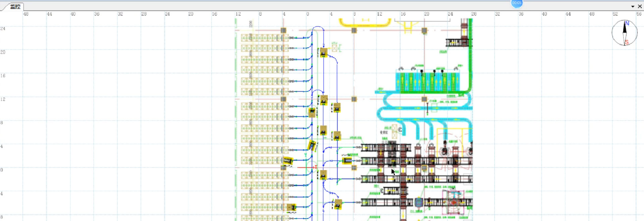Select the bottommost AGV on the right track
This screenshot has width=644, height=221.
click(338, 204)
